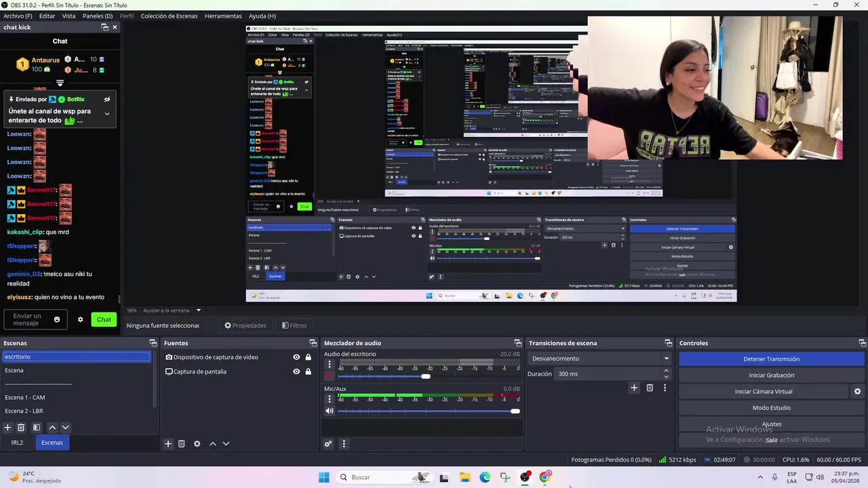The height and width of the screenshot is (488, 868).
Task: Undock the Fuentes panel with its float icon
Action: tap(313, 343)
